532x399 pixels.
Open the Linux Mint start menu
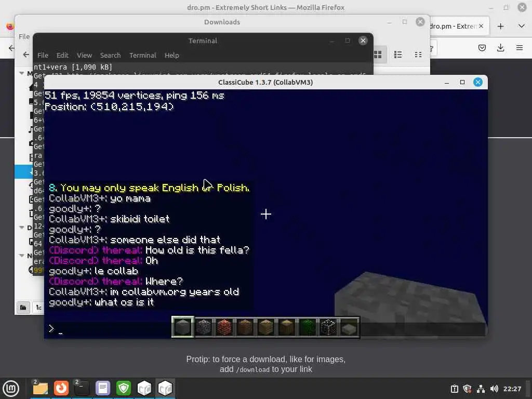coord(11,388)
